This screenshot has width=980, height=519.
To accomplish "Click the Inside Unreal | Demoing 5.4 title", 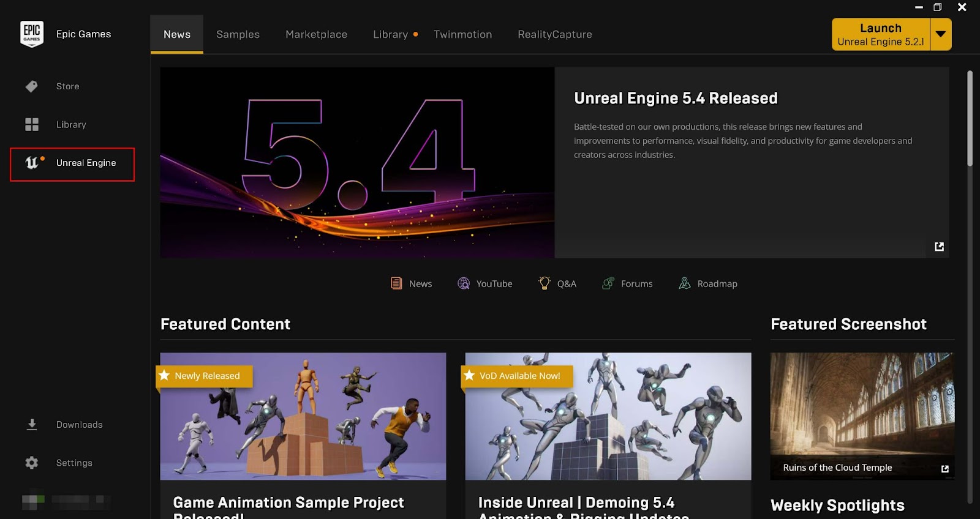I will (583, 507).
